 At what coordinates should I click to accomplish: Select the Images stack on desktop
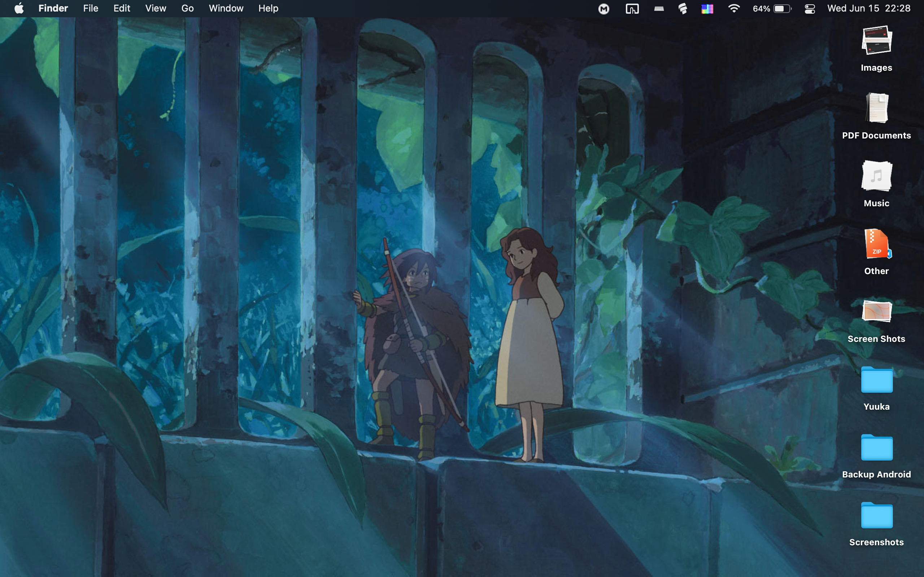(876, 40)
